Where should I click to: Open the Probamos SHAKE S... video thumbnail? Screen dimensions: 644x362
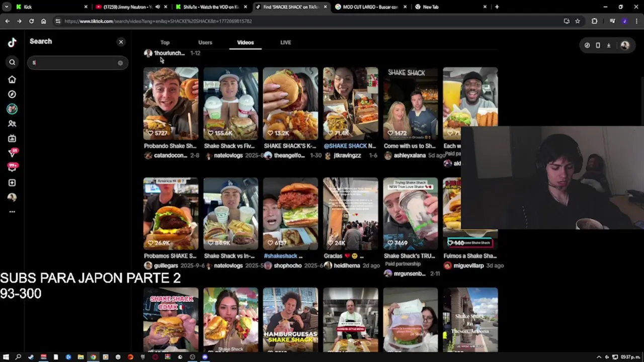click(x=171, y=214)
